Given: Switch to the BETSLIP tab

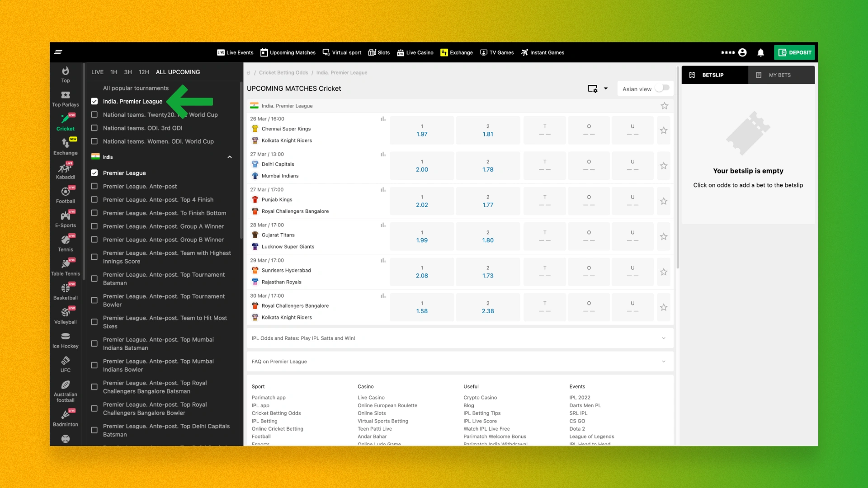Looking at the screenshot, I should coord(715,75).
